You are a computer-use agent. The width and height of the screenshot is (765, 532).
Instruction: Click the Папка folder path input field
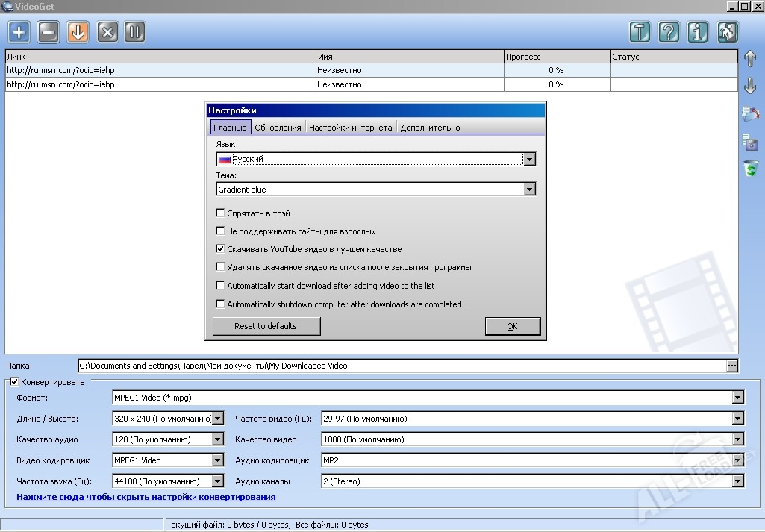[x=402, y=366]
